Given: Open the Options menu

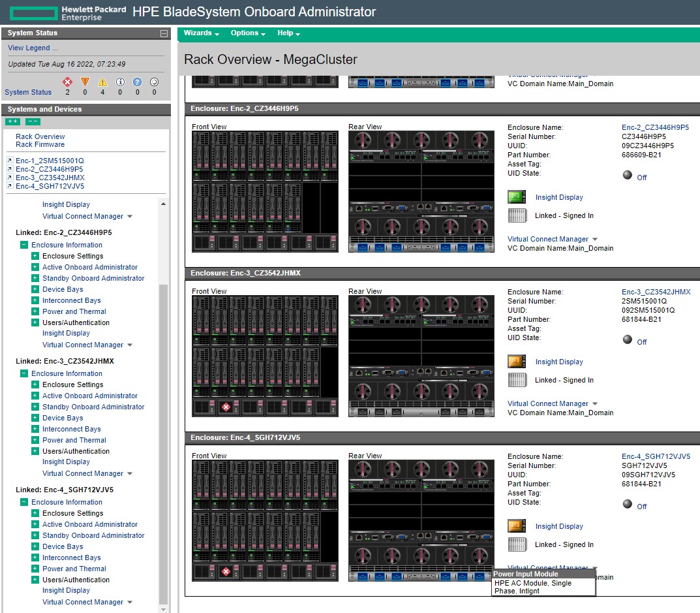Looking at the screenshot, I should coord(248,33).
